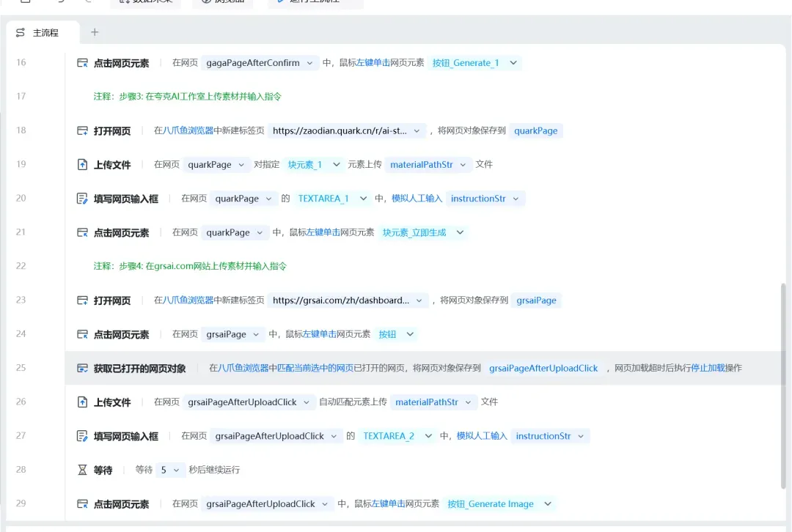Expand the TEXTAREA_1 element dropdown

[363, 199]
